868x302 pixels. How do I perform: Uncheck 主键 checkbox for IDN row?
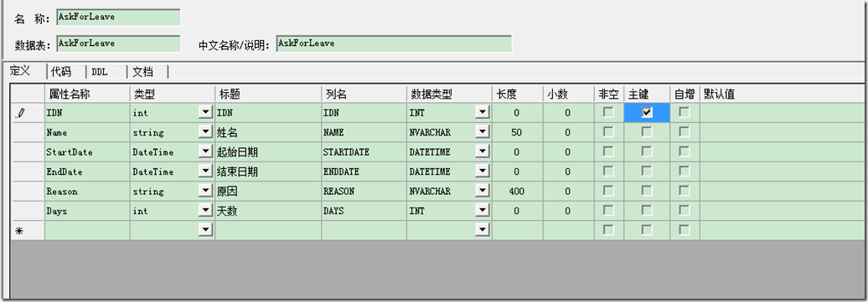click(647, 112)
